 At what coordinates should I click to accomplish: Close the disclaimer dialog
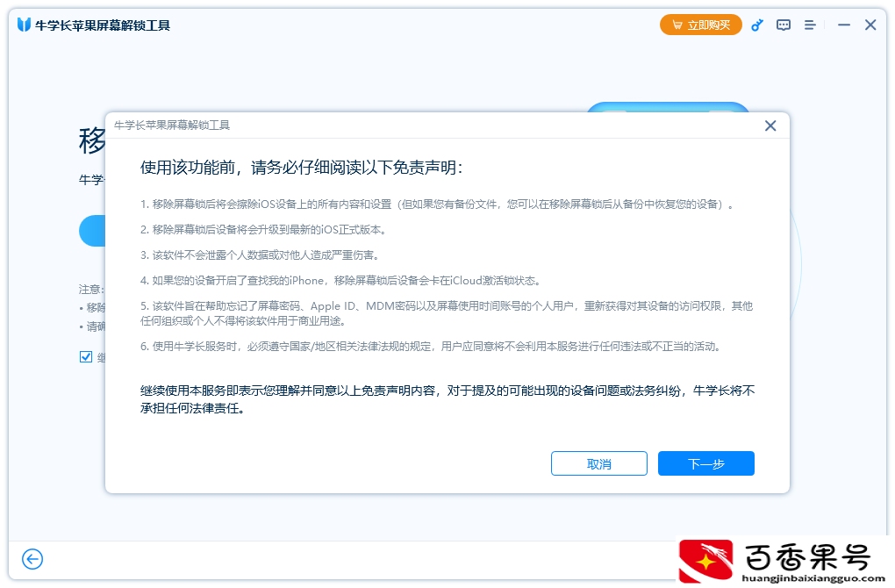pyautogui.click(x=770, y=125)
